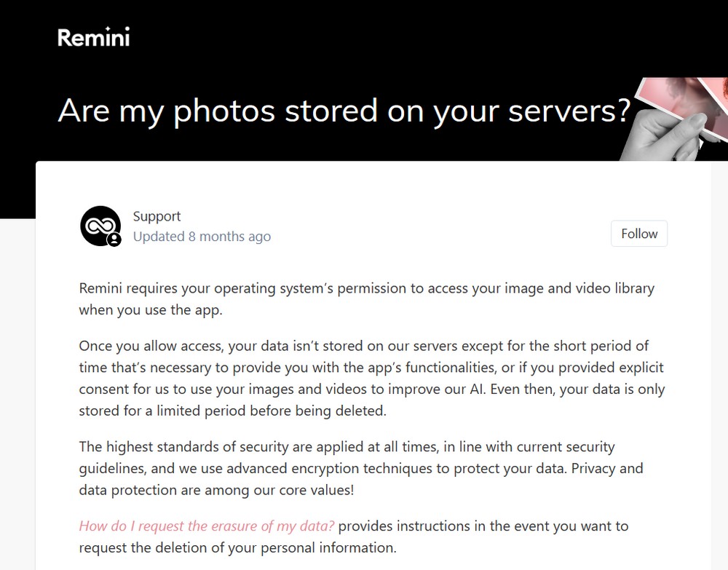Click the paragraph starting "Once you allow access"
The image size is (728, 570).
tap(371, 377)
